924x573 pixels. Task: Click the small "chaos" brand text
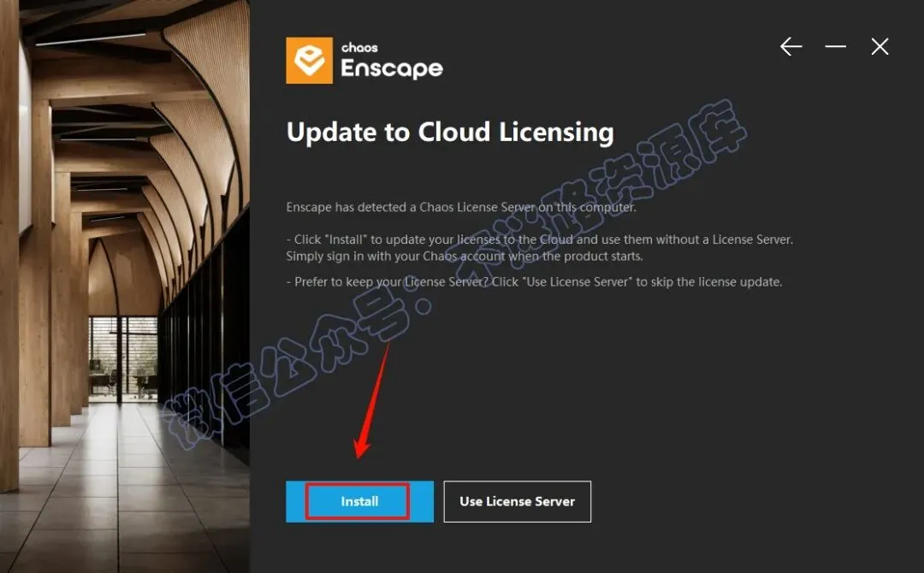(x=359, y=48)
